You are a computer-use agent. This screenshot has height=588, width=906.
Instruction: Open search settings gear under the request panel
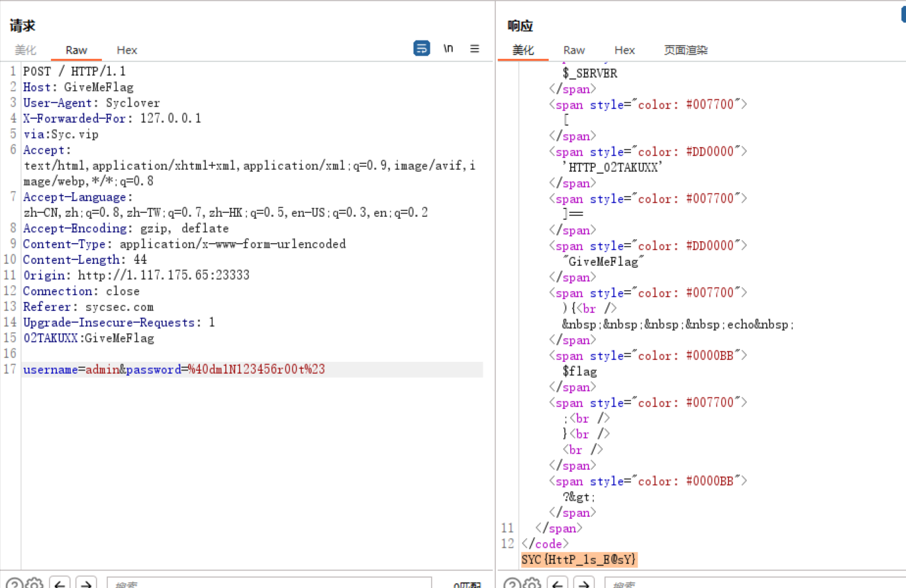tap(34, 583)
